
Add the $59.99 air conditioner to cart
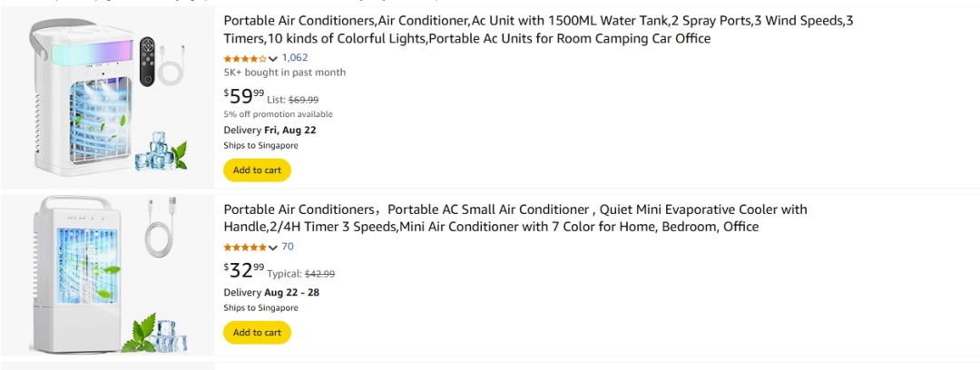coord(257,170)
